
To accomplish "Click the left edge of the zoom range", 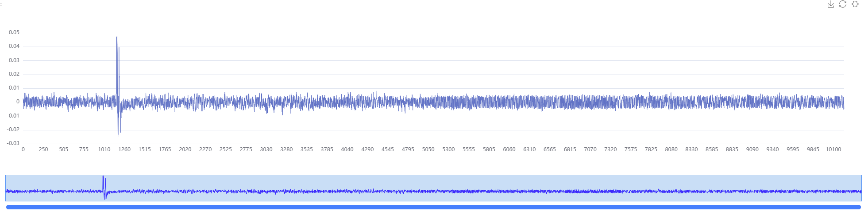I will 6,188.
